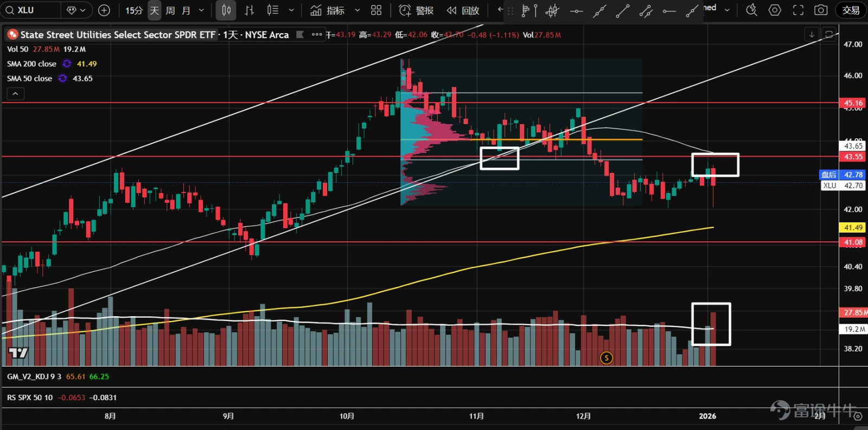
Task: Switch to the 15分 interval
Action: click(134, 10)
